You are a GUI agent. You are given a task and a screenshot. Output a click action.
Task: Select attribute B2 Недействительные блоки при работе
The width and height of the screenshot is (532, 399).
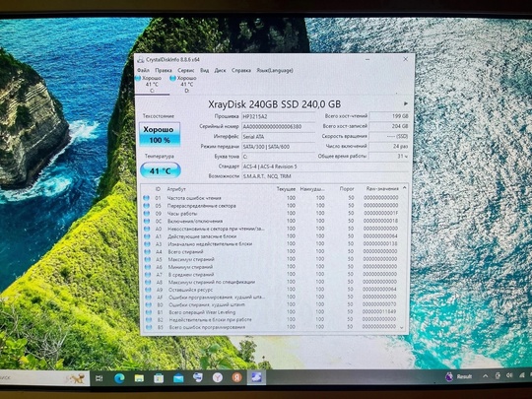pyautogui.click(x=272, y=319)
